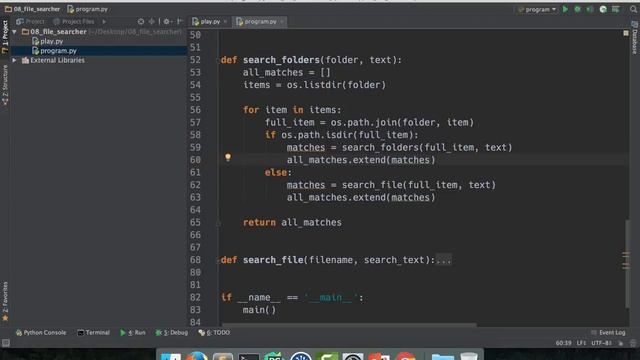The image size is (640, 360).
Task: Click the intention light bulb on line 60
Action: [228, 158]
